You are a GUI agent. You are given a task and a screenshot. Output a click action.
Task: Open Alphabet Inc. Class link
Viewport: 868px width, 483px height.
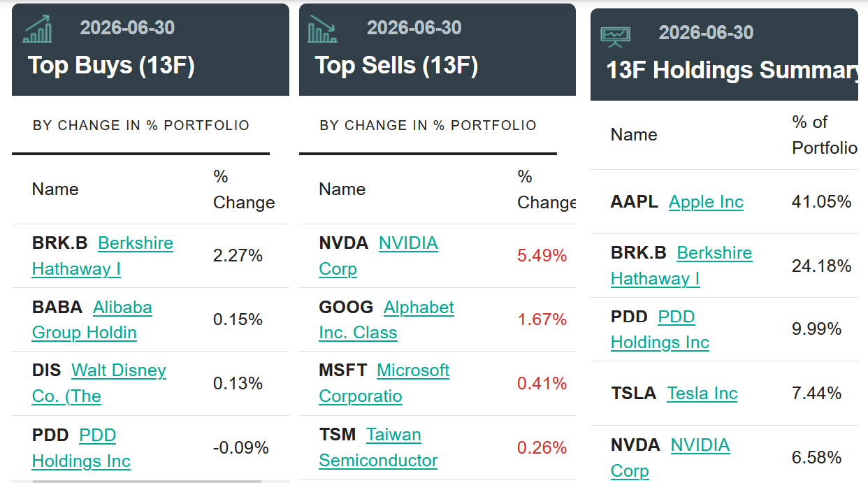(386, 319)
